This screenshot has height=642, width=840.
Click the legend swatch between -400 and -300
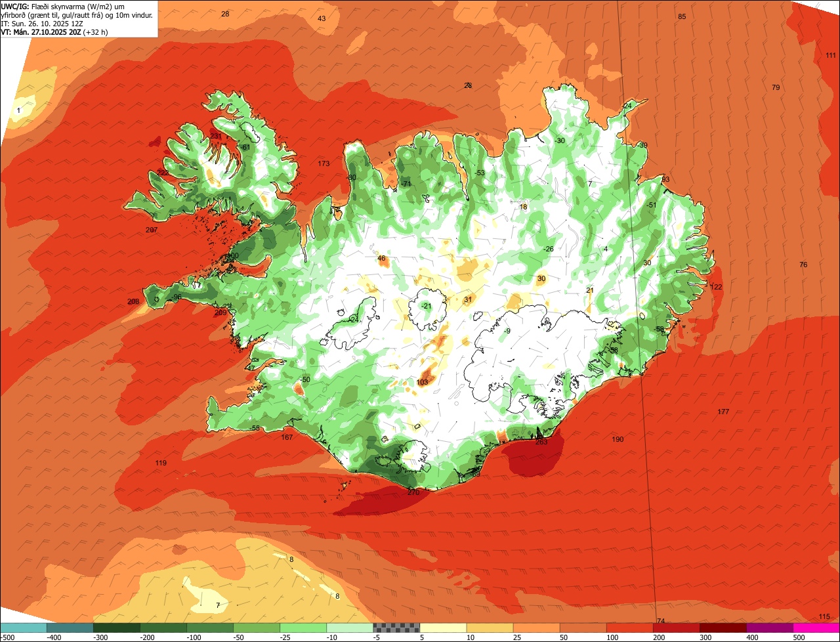70,628
